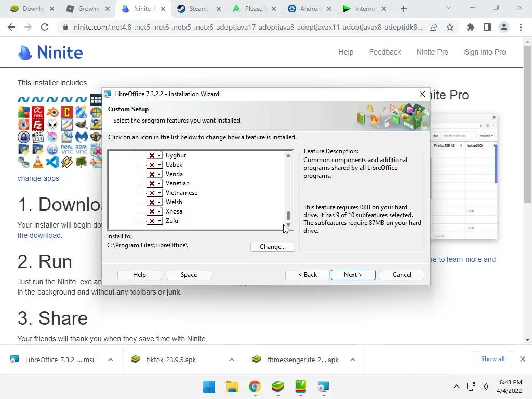This screenshot has height=399, width=532.
Task: Expand options for fbmessengerlite apk download
Action: click(x=353, y=360)
